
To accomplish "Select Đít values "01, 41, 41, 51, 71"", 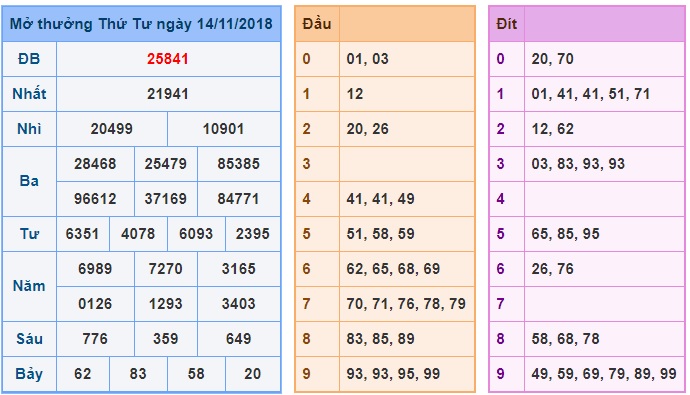I will coord(591,94).
